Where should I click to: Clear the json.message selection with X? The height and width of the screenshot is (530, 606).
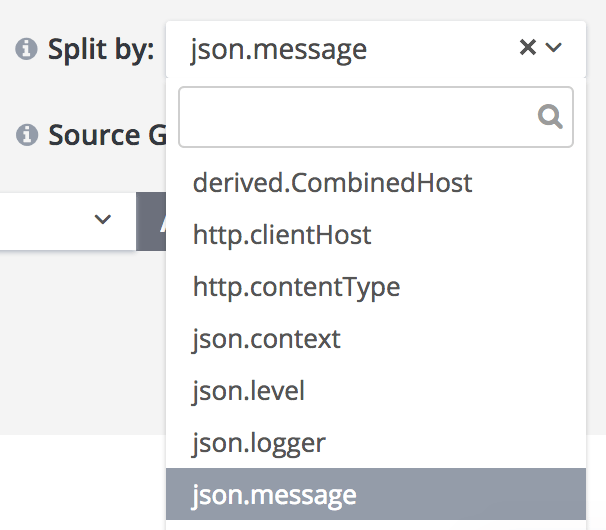pyautogui.click(x=528, y=47)
